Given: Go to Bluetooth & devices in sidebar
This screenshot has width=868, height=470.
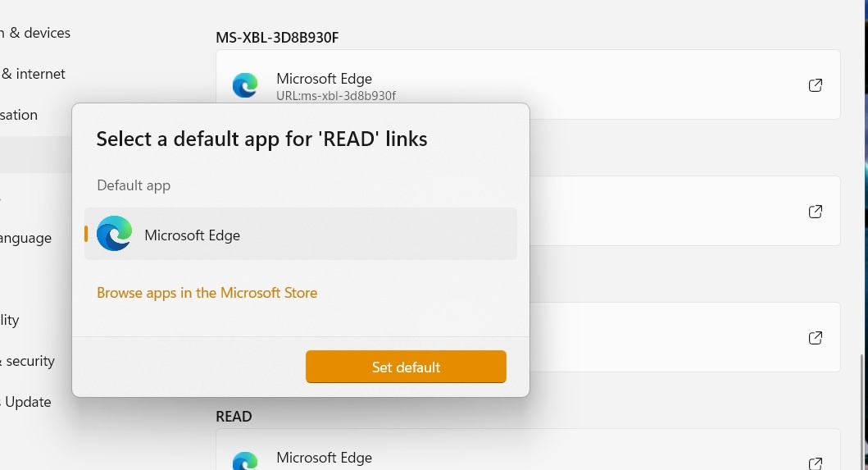Looking at the screenshot, I should click(35, 33).
